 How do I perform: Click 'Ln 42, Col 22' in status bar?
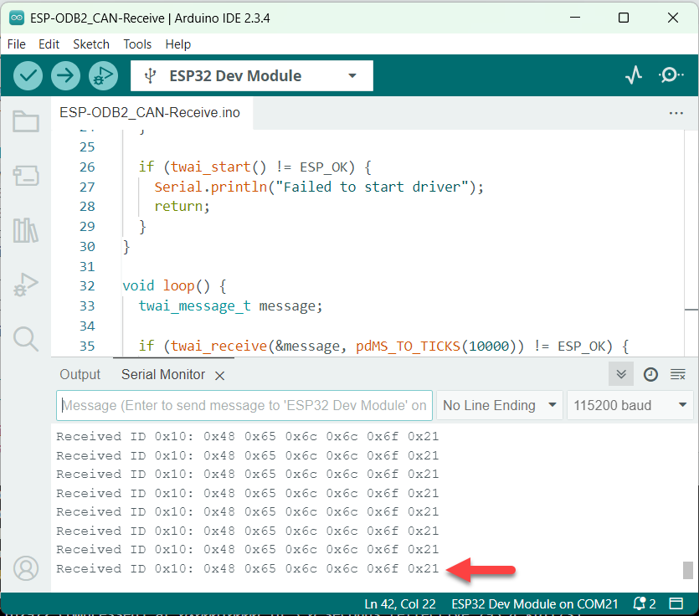coord(400,604)
